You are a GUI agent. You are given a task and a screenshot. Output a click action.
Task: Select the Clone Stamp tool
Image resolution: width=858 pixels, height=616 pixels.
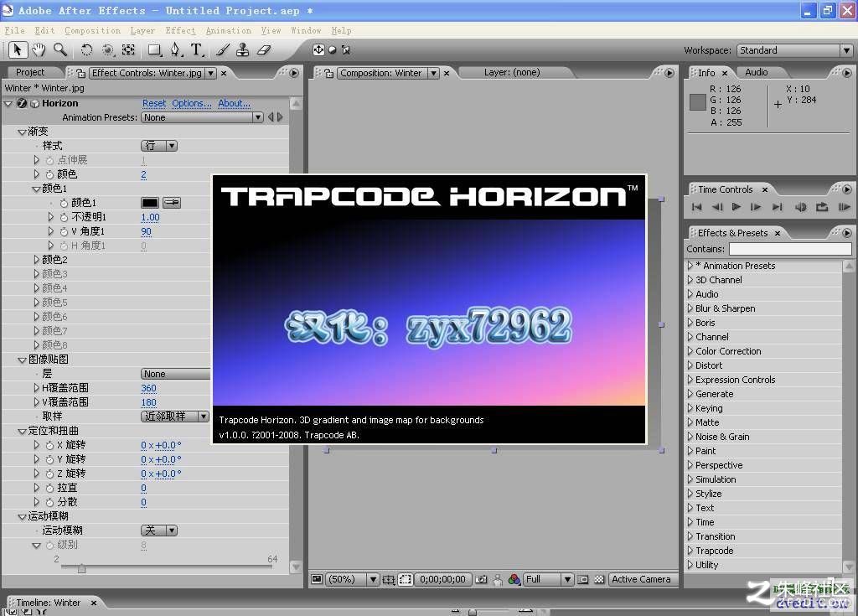click(x=242, y=50)
